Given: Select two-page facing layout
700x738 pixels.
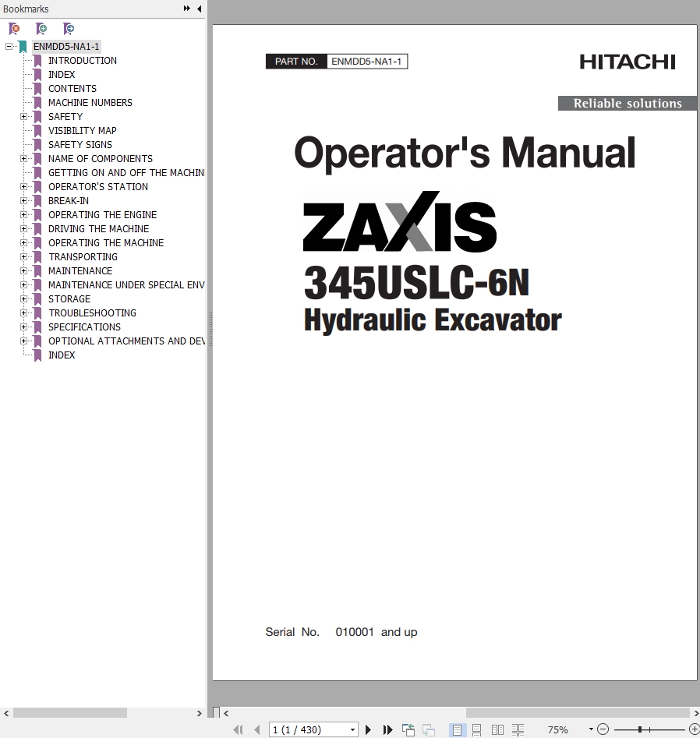Looking at the screenshot, I should 497,729.
